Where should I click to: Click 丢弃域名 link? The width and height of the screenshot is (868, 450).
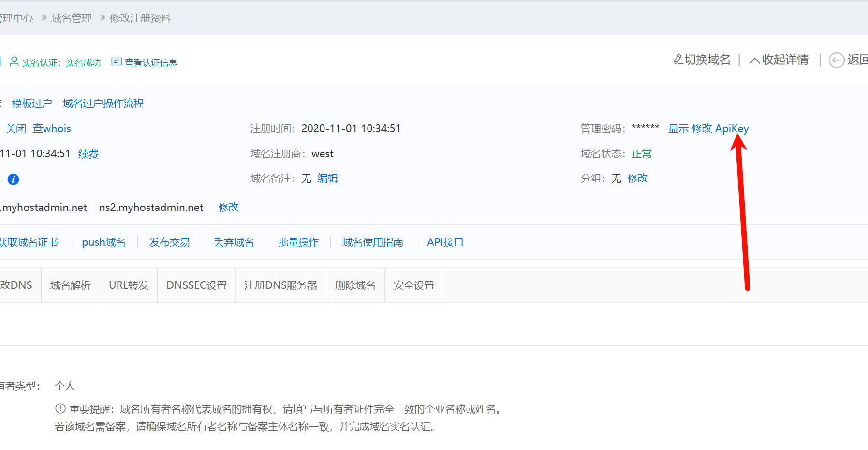[234, 242]
